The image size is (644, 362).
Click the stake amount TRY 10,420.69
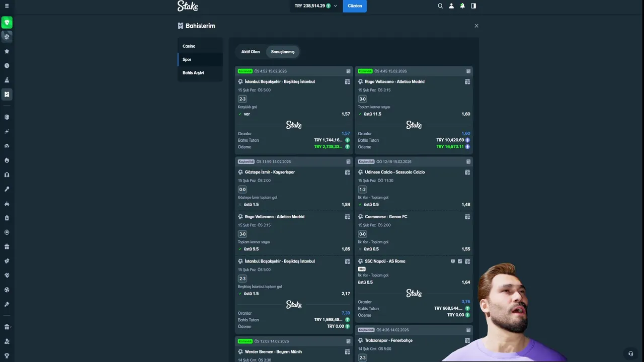450,140
